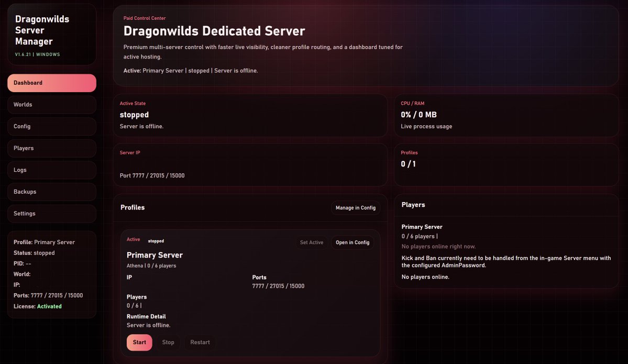Click the 'Active' tag on profile card
This screenshot has height=364, width=628.
(134, 239)
